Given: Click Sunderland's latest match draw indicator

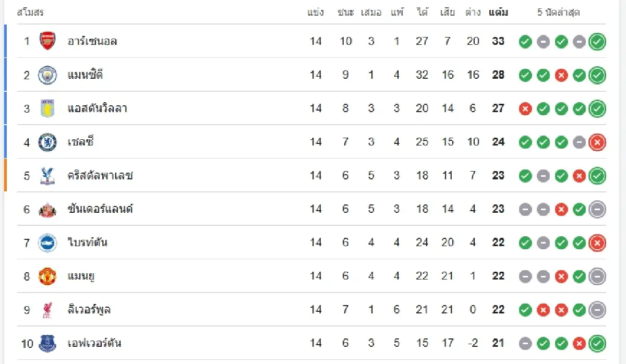Looking at the screenshot, I should [x=597, y=210].
